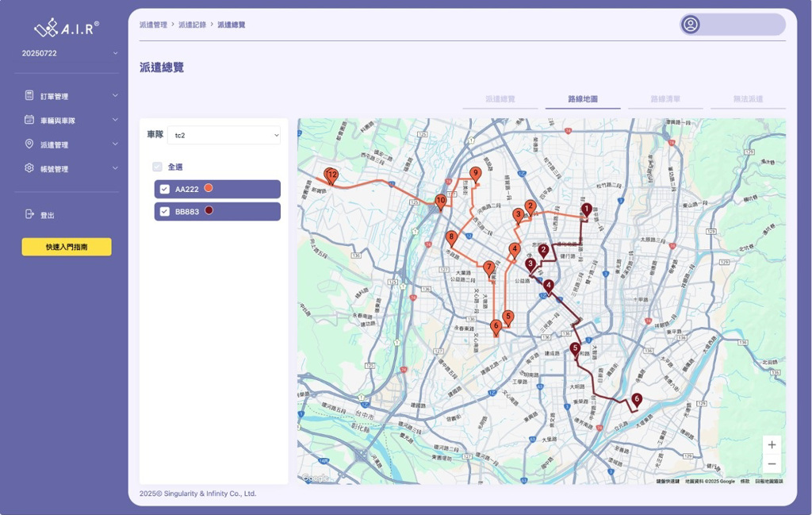Image resolution: width=812 pixels, height=515 pixels.
Task: Click 鍵盤快速鍵 on the map
Action: point(668,482)
